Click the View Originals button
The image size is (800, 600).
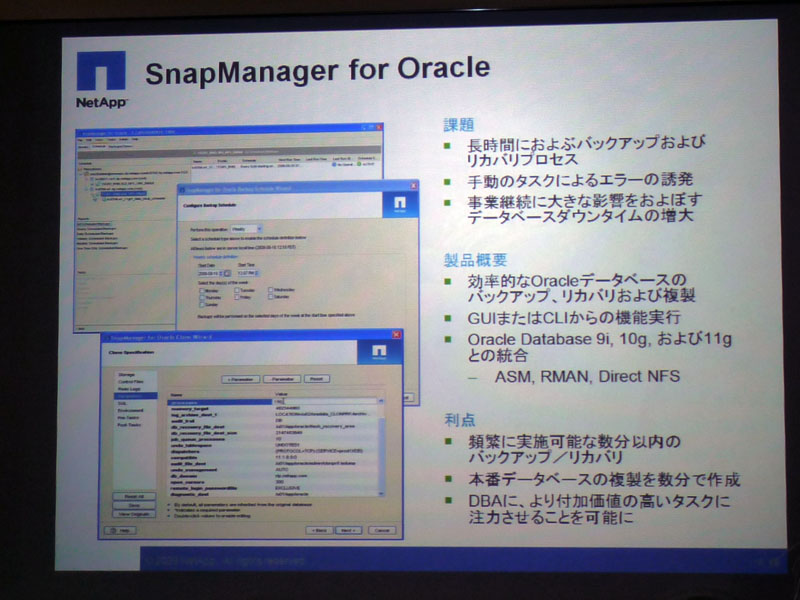[134, 514]
